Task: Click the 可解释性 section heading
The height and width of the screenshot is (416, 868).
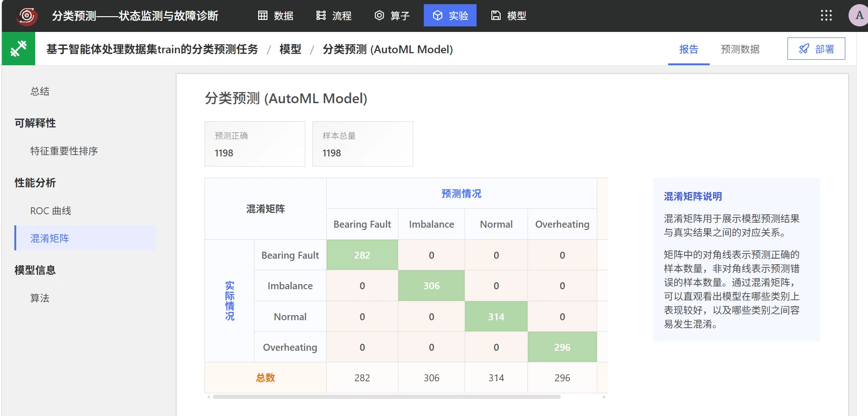Action: 35,123
